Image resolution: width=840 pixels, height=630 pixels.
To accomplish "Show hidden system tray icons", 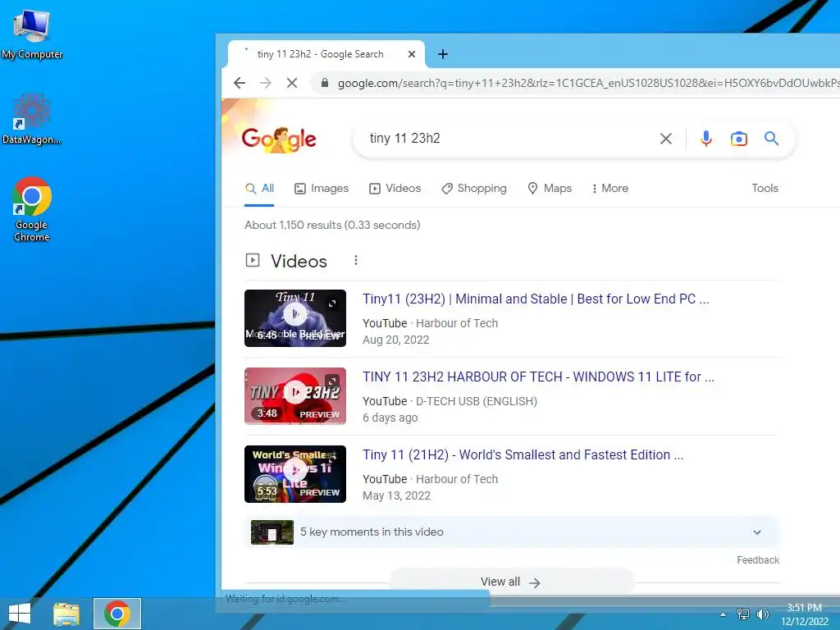I will (x=723, y=614).
